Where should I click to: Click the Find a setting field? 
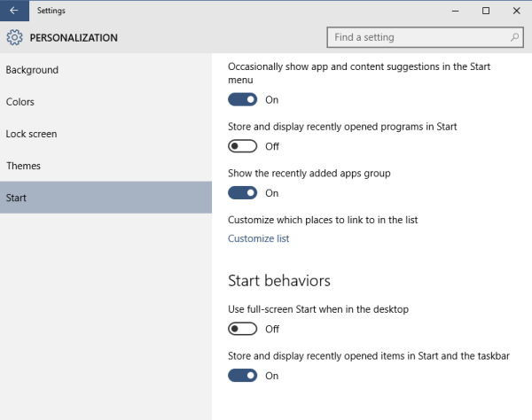point(417,37)
